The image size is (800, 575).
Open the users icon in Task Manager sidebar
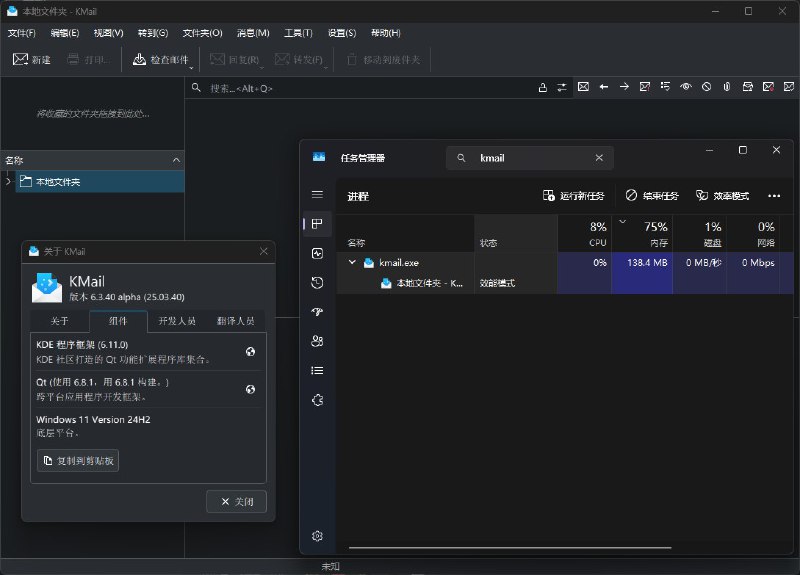pos(317,341)
